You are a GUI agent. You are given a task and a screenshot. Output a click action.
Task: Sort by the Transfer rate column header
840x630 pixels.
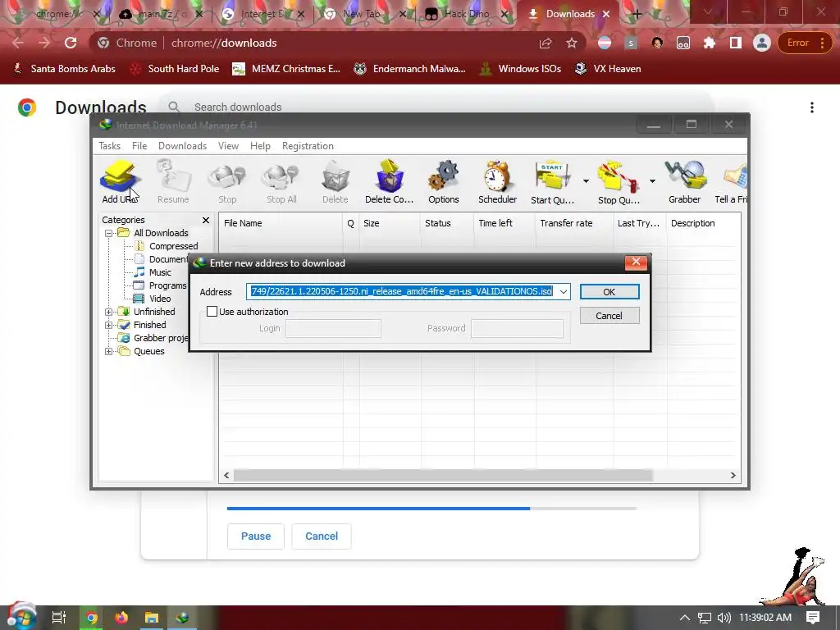[574, 223]
